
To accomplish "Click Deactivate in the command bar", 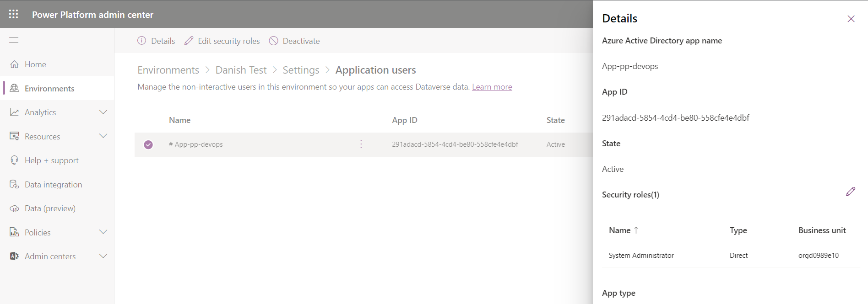I will [294, 41].
